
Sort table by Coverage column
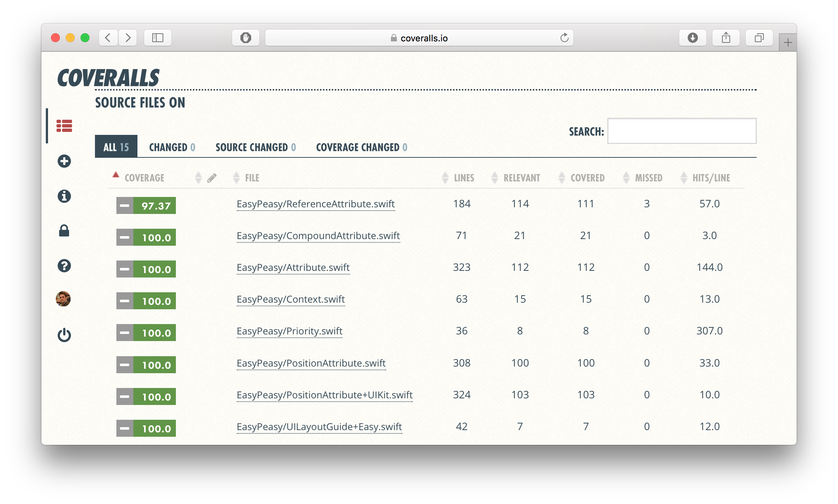pyautogui.click(x=144, y=178)
